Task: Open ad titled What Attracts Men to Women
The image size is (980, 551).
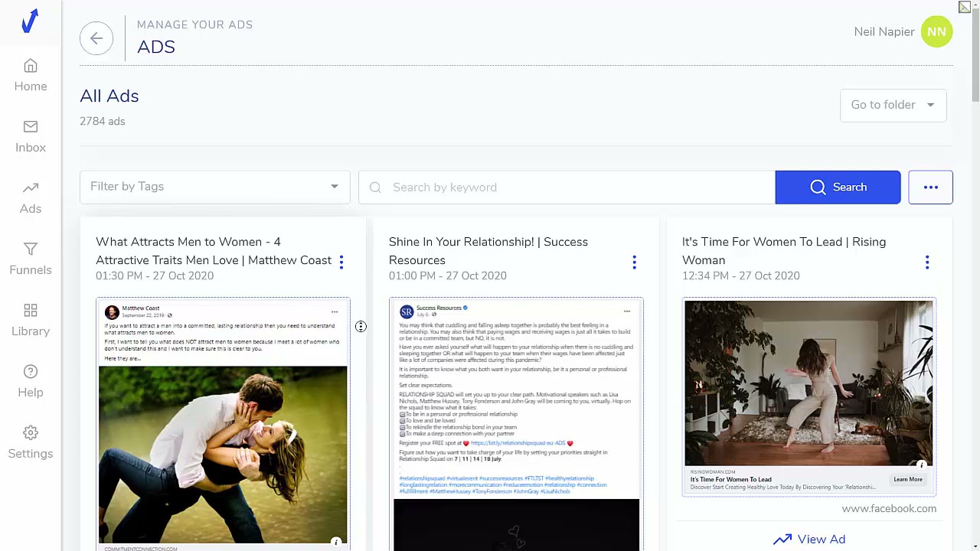Action: [x=214, y=251]
